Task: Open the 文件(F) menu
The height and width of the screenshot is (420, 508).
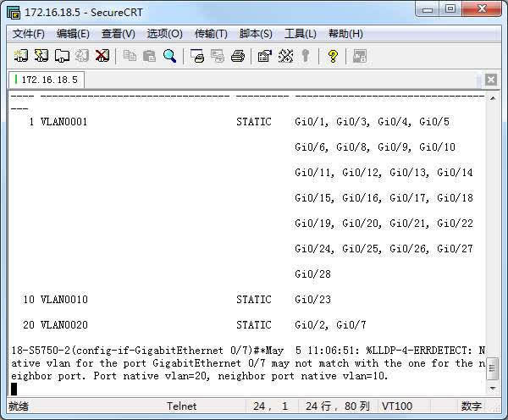Action: click(x=28, y=34)
